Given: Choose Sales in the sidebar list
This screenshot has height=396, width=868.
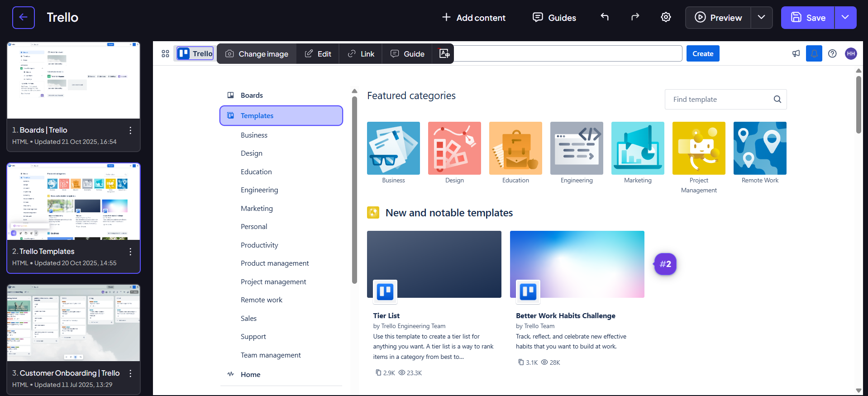Looking at the screenshot, I should [x=248, y=318].
